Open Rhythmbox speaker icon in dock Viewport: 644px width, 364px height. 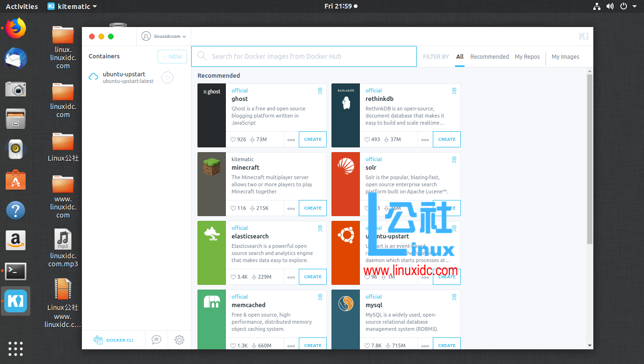[16, 149]
